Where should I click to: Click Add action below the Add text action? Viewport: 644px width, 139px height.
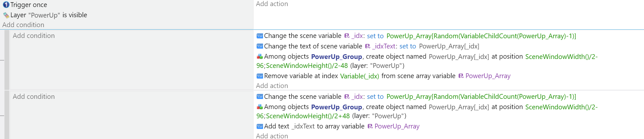[272, 136]
